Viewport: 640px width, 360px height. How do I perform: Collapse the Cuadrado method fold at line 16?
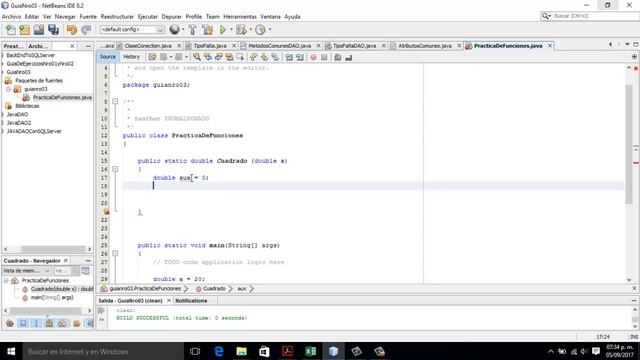[115, 169]
